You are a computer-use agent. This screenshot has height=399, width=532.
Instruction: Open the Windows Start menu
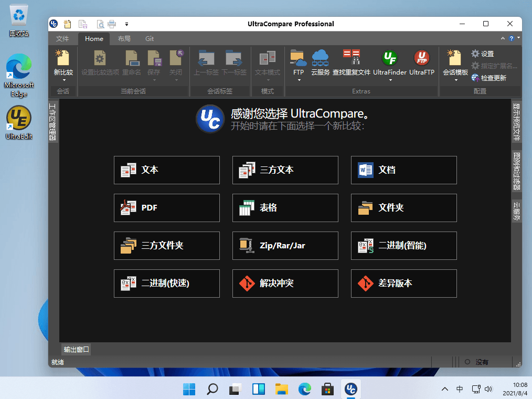pos(189,389)
